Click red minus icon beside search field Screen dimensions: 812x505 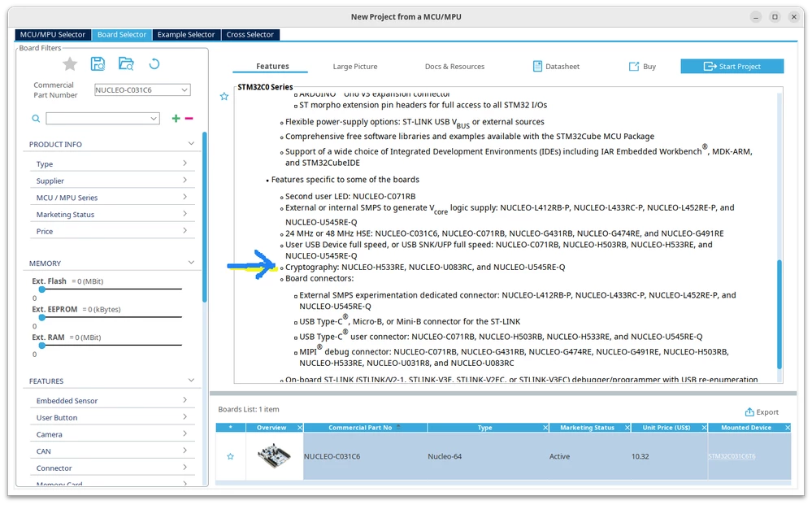189,119
